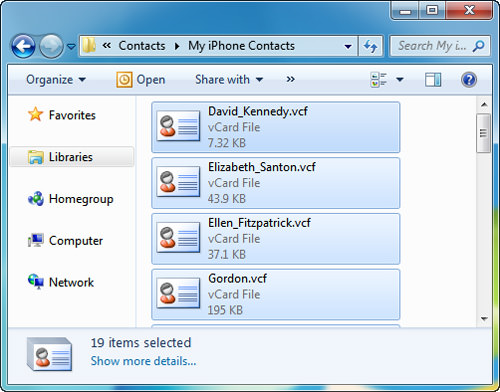Minimize the Explorer window
The height and width of the screenshot is (392, 500).
(x=405, y=11)
